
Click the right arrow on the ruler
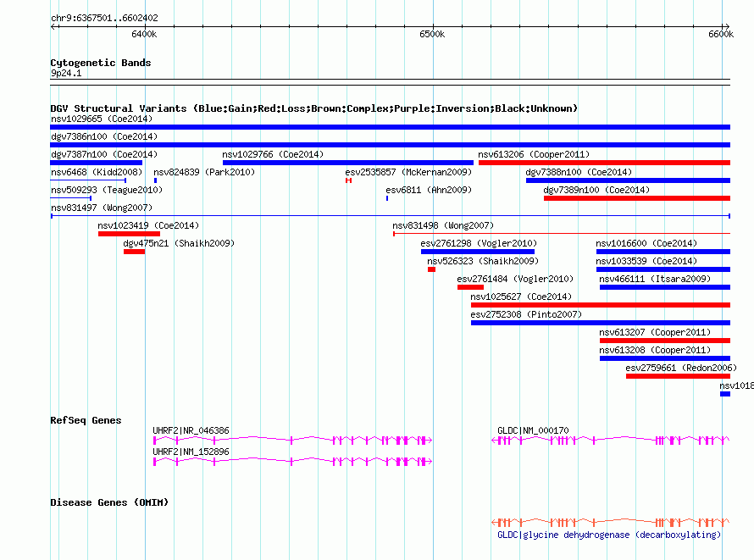727,26
